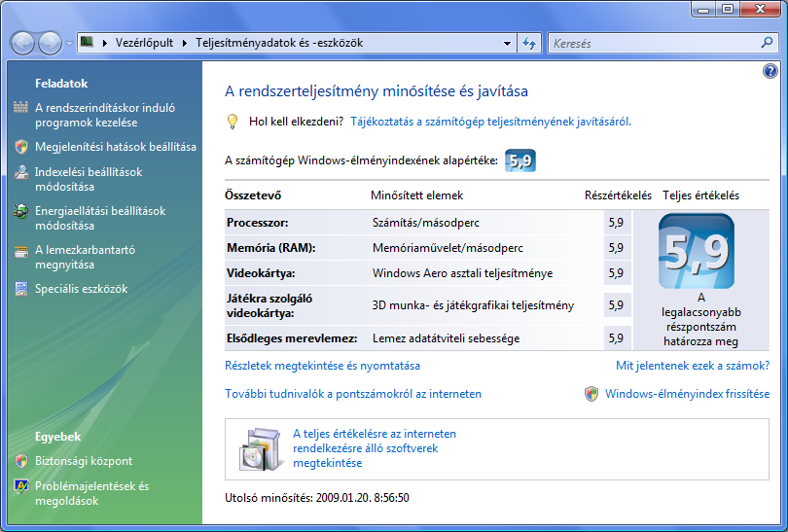Viewport: 788px width, 532px height.
Task: Open Részletek megtekintése és nyomtatása link
Action: click(322, 366)
